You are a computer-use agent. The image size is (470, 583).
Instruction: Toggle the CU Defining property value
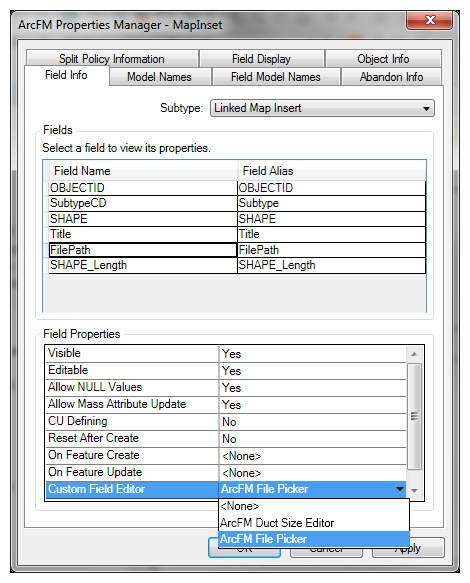(x=312, y=422)
